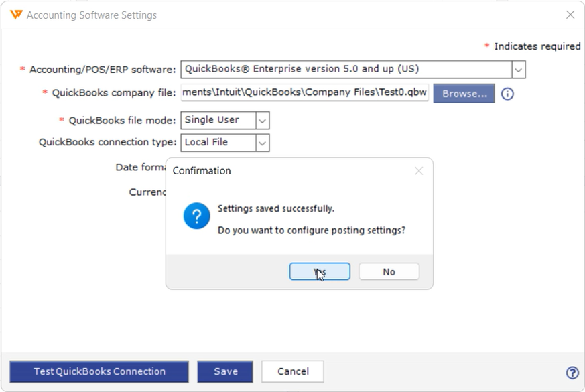This screenshot has height=392, width=585.
Task: Click the QuickBooks company file path field
Action: click(305, 92)
